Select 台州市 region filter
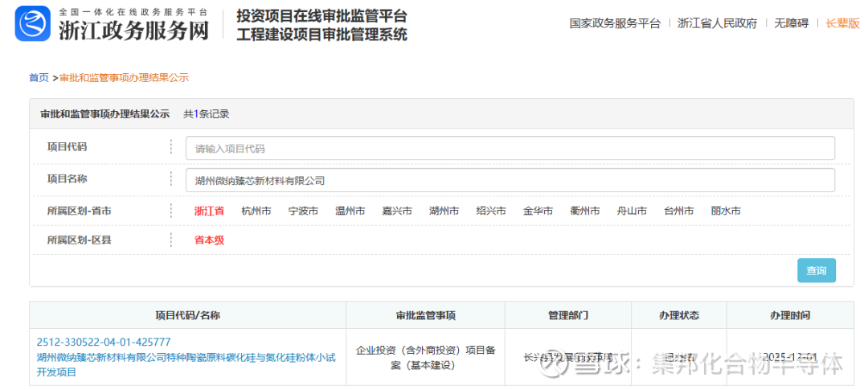Image resolution: width=868 pixels, height=390 pixels. [x=679, y=211]
